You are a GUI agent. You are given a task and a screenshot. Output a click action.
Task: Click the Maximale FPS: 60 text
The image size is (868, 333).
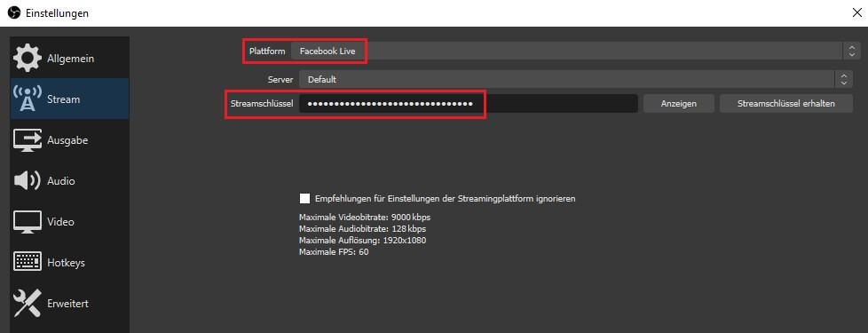pos(334,251)
